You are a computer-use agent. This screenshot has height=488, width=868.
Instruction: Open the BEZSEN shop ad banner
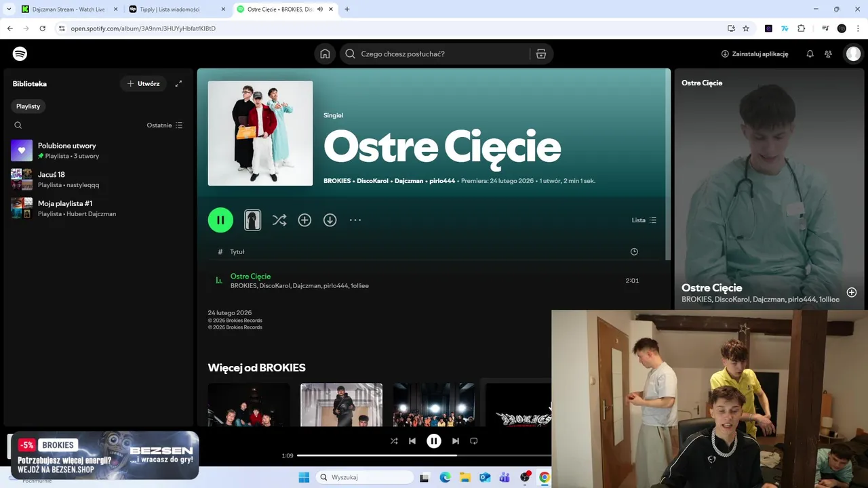[x=105, y=455]
